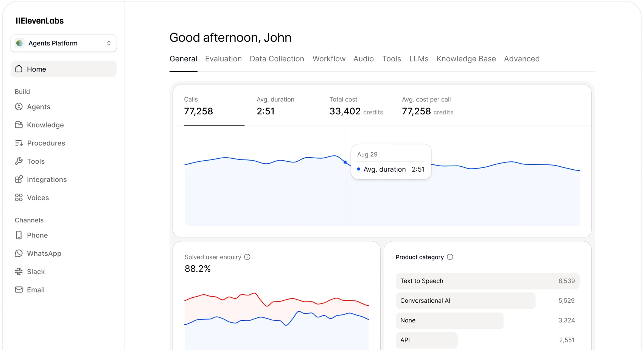Click the Integrations blocks icon
Viewport: 644px width, 350px height.
pos(19,180)
